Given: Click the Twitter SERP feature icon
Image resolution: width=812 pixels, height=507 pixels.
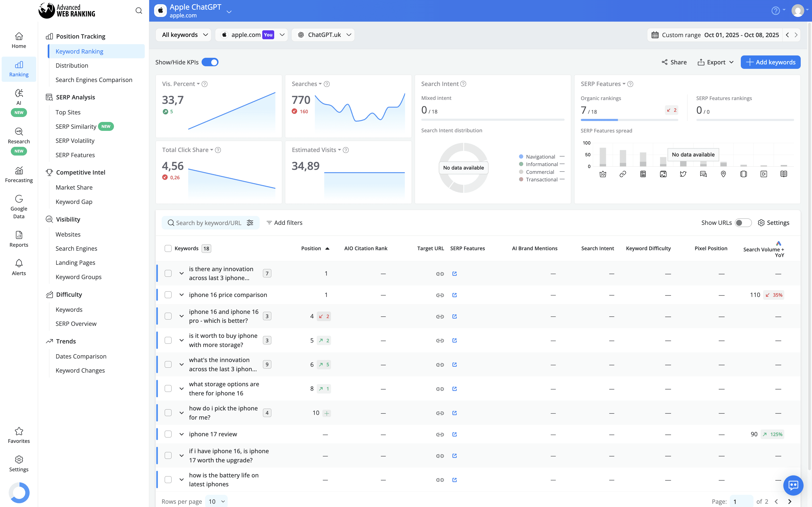Looking at the screenshot, I should (683, 174).
